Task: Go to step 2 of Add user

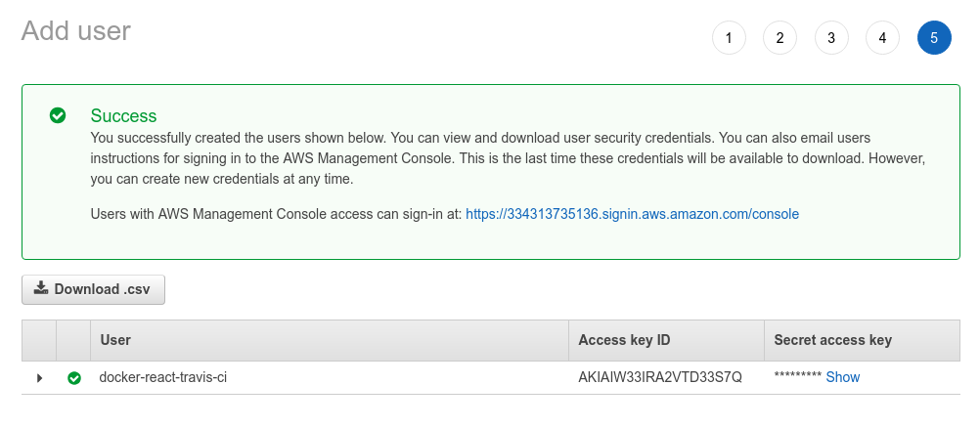Action: (x=780, y=38)
